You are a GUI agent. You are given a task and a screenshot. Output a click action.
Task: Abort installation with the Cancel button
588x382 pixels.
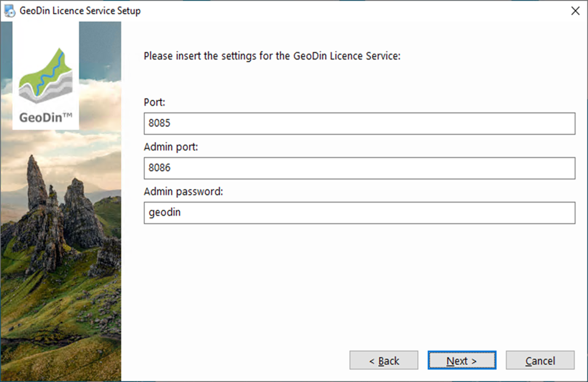click(x=540, y=361)
